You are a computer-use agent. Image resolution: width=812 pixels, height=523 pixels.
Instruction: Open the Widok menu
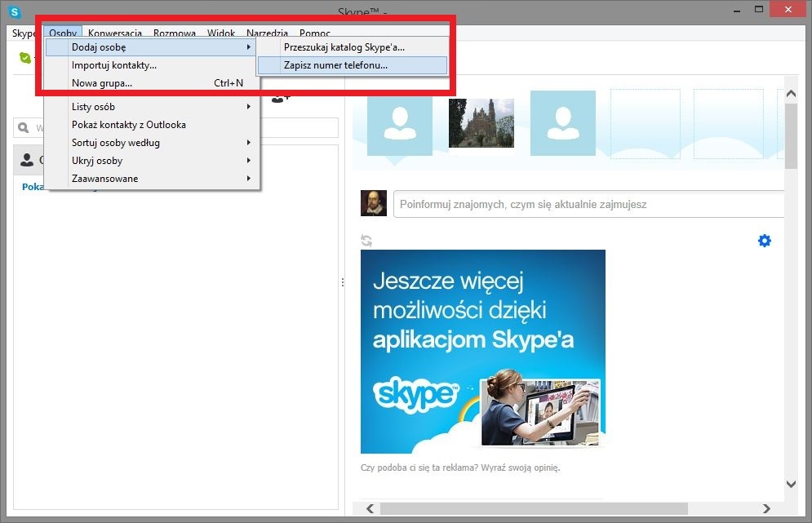[221, 33]
